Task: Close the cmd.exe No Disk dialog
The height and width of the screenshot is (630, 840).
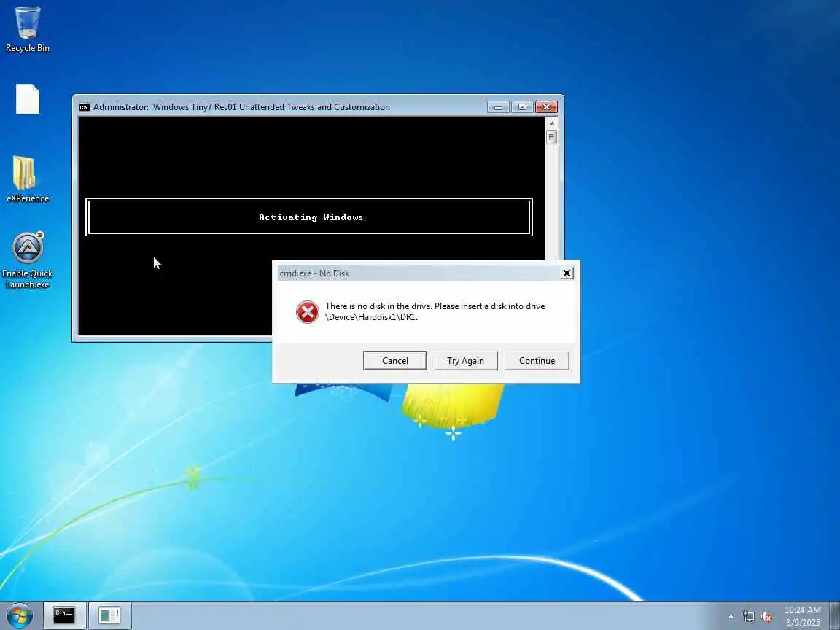Action: pyautogui.click(x=567, y=273)
